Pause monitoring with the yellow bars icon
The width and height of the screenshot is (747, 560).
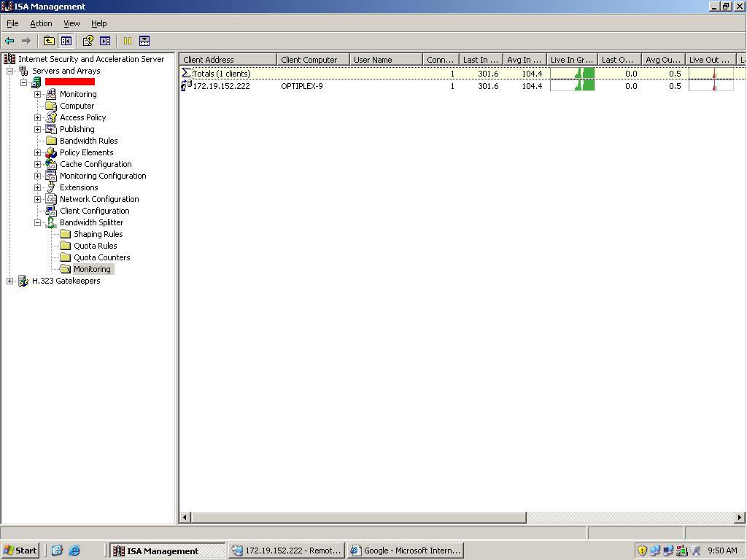pos(127,41)
